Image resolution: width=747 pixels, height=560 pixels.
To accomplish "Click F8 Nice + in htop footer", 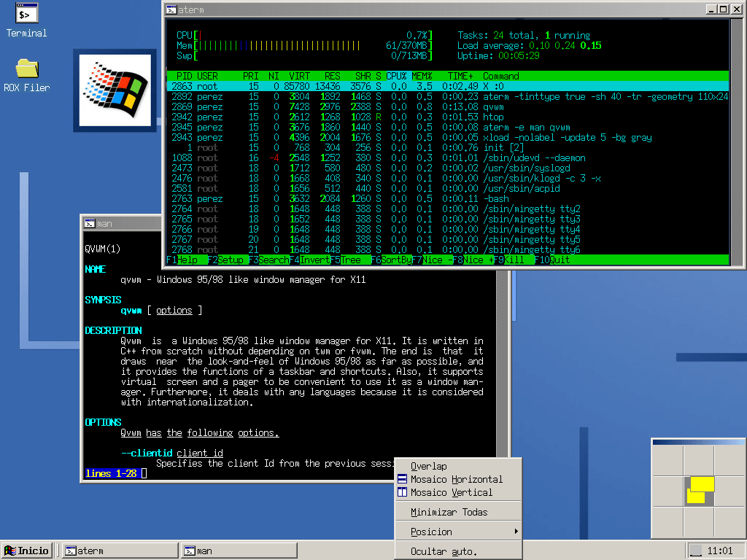I will 473,260.
